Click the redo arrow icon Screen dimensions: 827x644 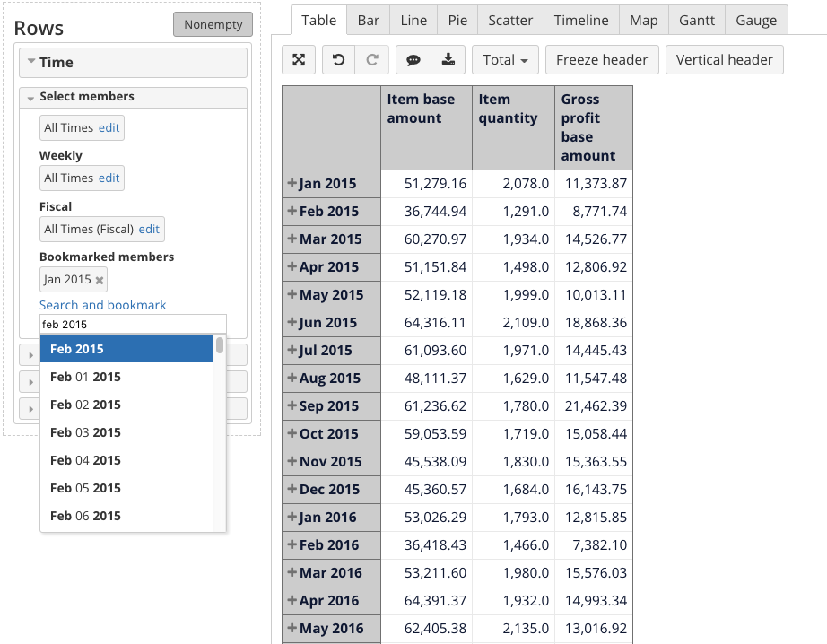point(372,60)
